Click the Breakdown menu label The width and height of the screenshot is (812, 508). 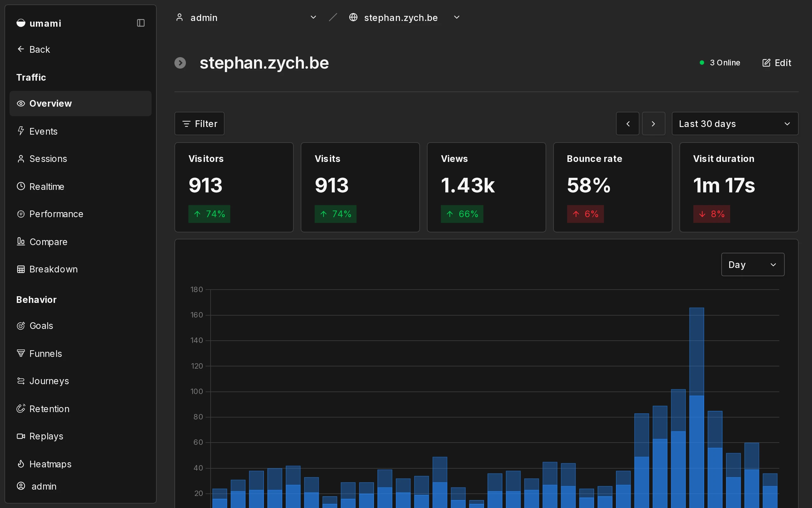[x=54, y=269]
